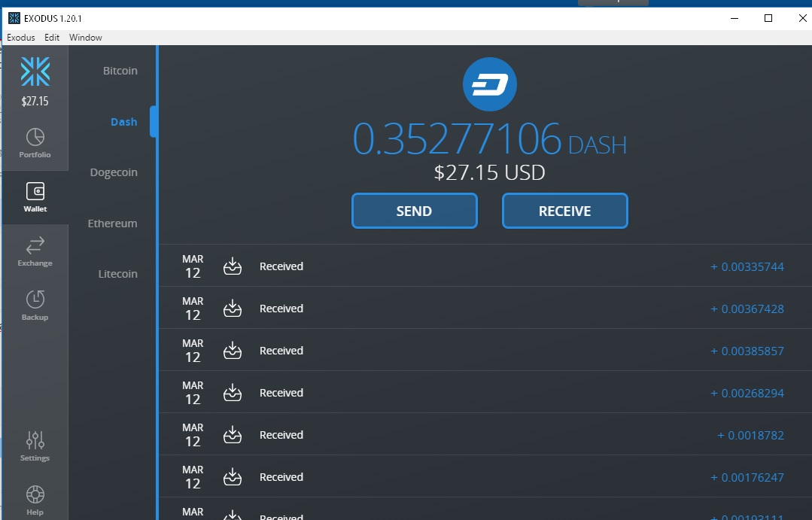Viewport: 812px width, 520px height.
Task: Click the 0.35277106 DASH balance
Action: [489, 139]
